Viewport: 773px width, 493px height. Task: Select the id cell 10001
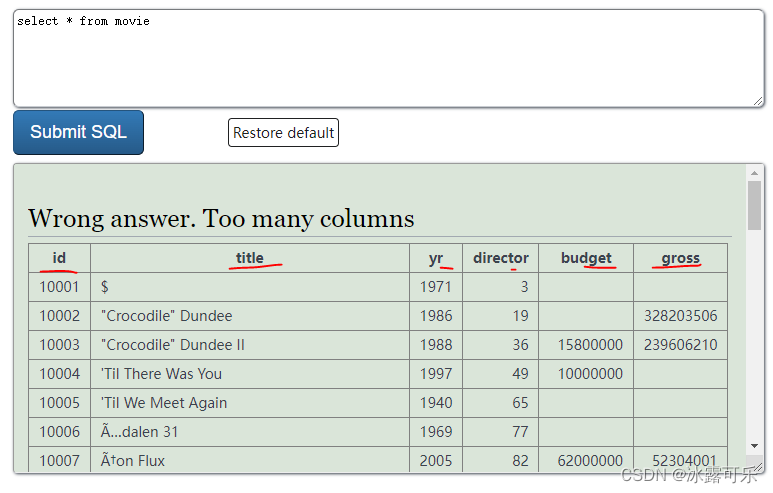[x=59, y=287]
